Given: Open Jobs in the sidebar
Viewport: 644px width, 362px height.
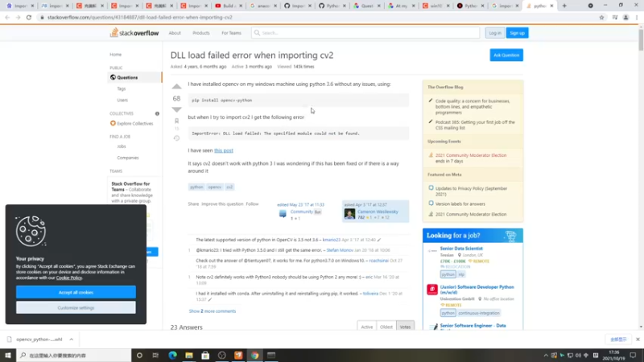Looking at the screenshot, I should point(122,146).
